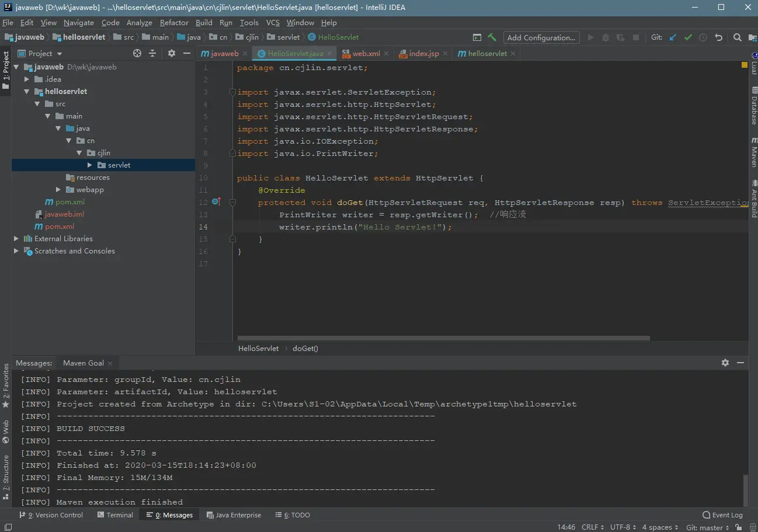Image resolution: width=758 pixels, height=532 pixels.
Task: Click the editor horizontal scrollbar
Action: (x=443, y=338)
